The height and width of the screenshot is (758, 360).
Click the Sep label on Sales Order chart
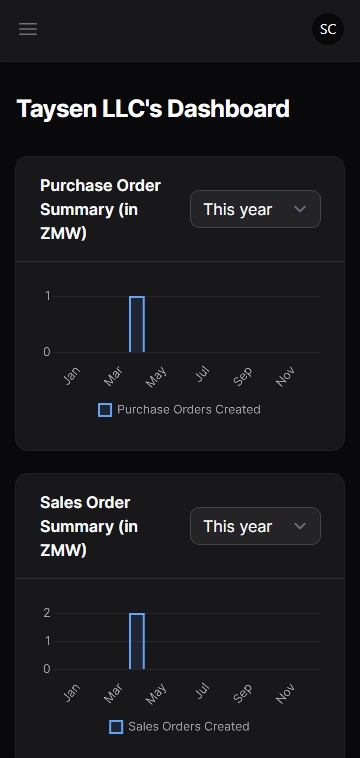point(243,693)
